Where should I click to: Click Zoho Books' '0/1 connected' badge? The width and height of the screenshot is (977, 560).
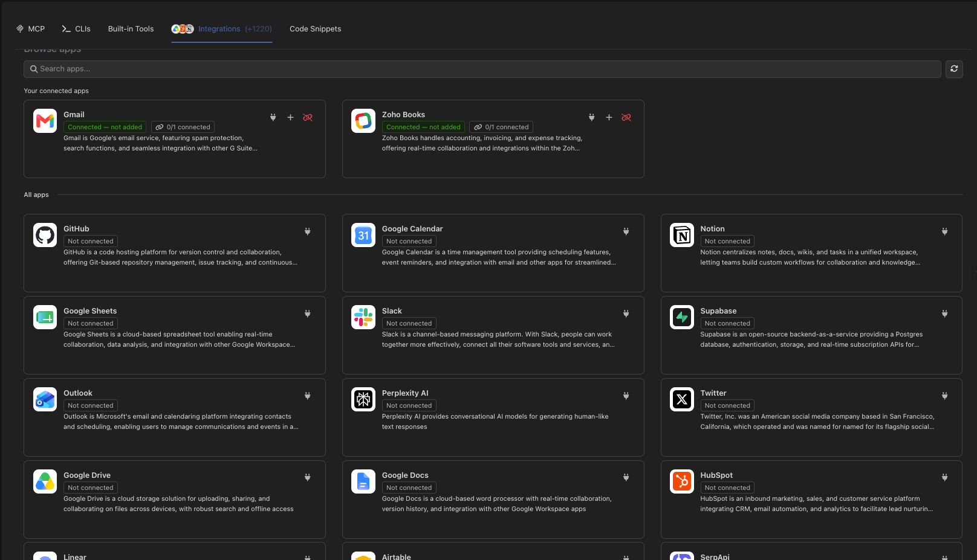[x=501, y=127]
